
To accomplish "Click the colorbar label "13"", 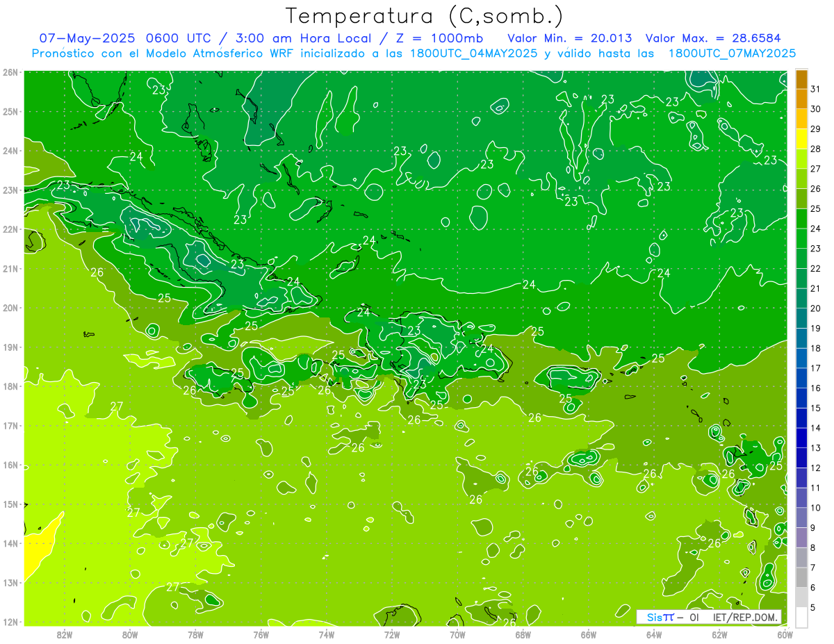I will click(816, 448).
